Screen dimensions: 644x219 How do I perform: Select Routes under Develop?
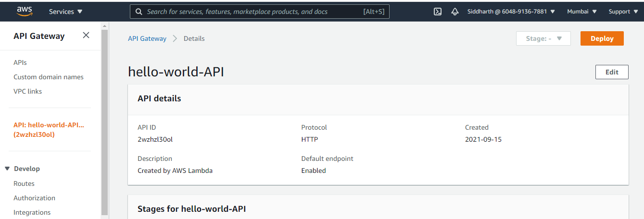pyautogui.click(x=24, y=183)
